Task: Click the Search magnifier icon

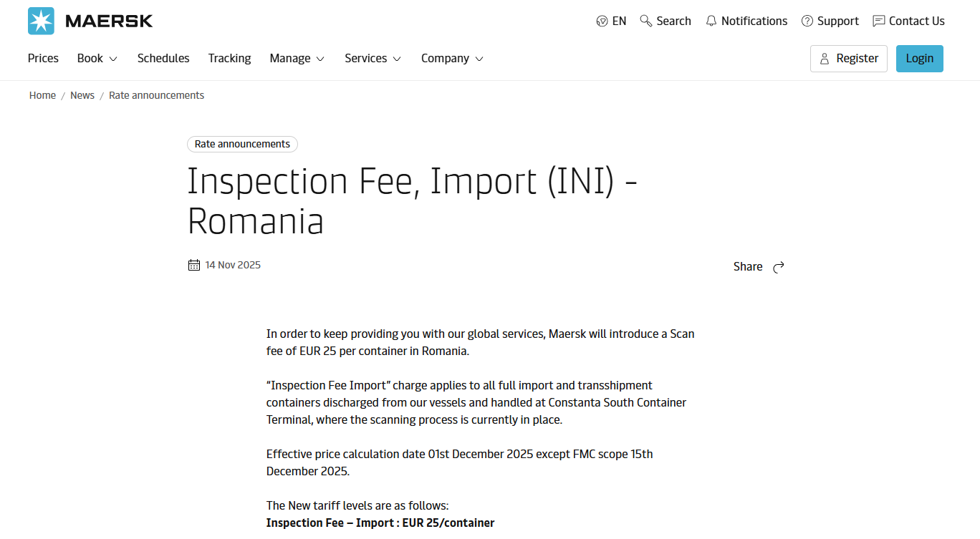Action: click(646, 21)
